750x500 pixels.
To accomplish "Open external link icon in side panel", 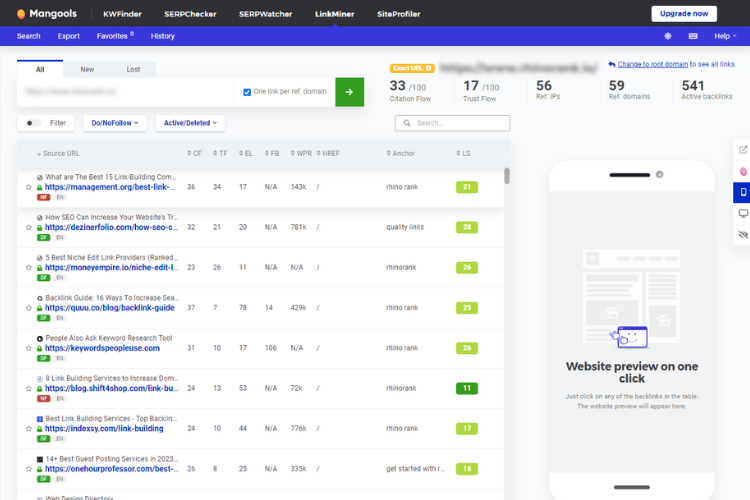I will click(743, 150).
